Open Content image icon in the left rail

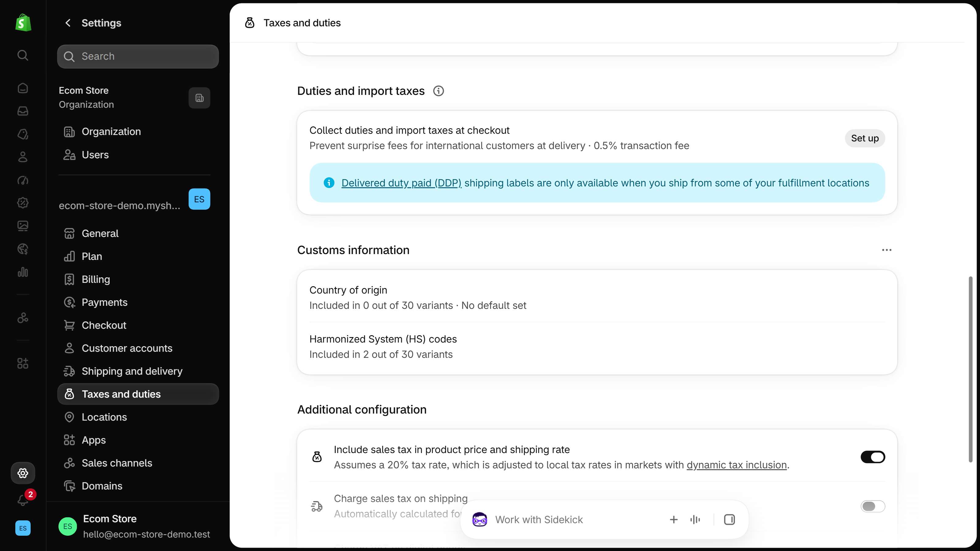tap(23, 226)
